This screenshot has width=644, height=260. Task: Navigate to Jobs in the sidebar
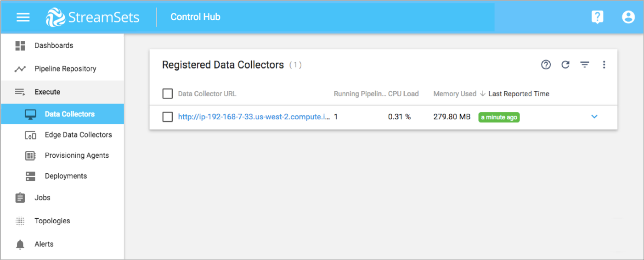click(42, 198)
